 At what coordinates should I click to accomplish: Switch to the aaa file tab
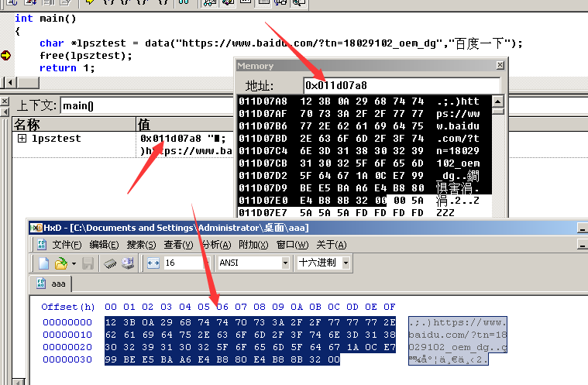[x=52, y=284]
